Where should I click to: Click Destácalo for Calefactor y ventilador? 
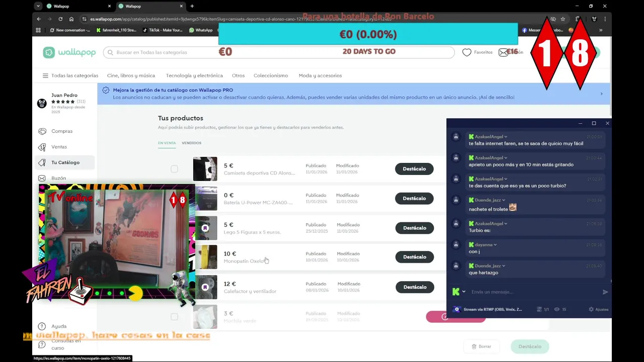point(414,287)
